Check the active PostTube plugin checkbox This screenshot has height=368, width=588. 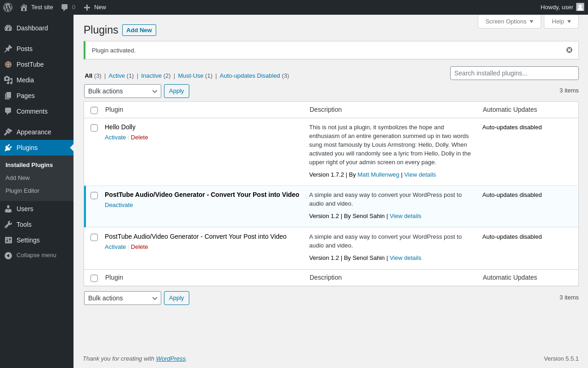(94, 195)
